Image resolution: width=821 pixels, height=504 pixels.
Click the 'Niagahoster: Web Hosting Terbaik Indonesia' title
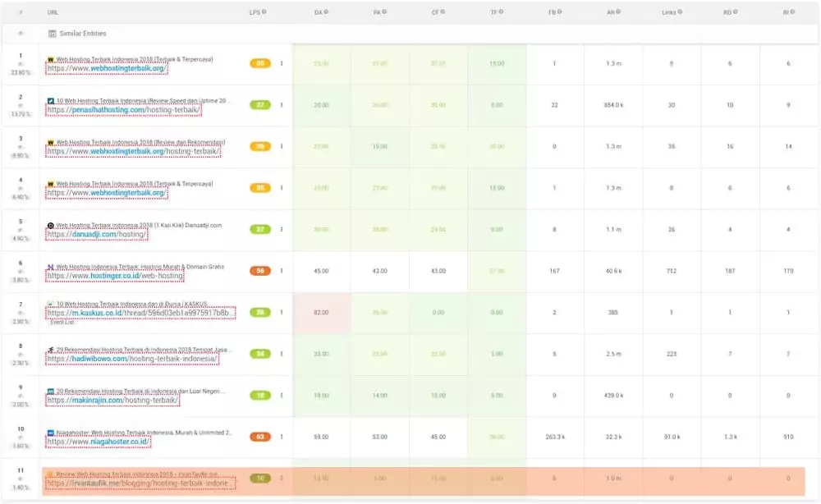click(144, 433)
